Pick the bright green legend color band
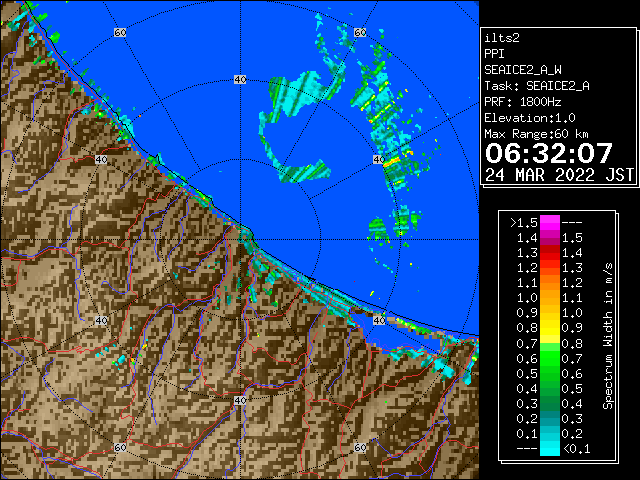The height and width of the screenshot is (480, 640). [550, 358]
